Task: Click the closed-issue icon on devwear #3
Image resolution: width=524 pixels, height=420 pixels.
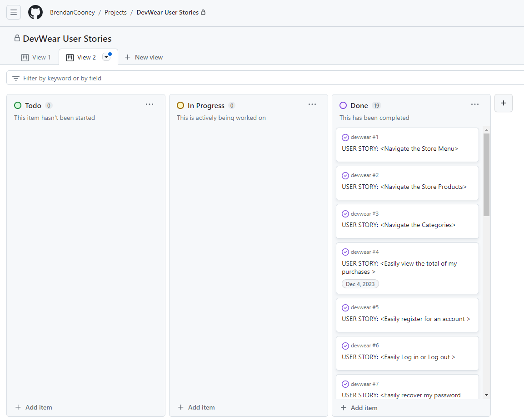Action: point(345,214)
